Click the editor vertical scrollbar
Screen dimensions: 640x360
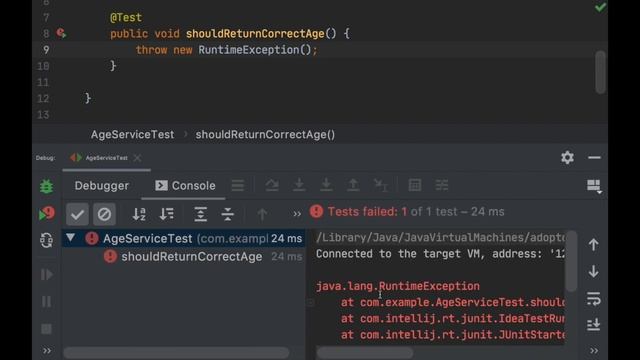point(600,72)
